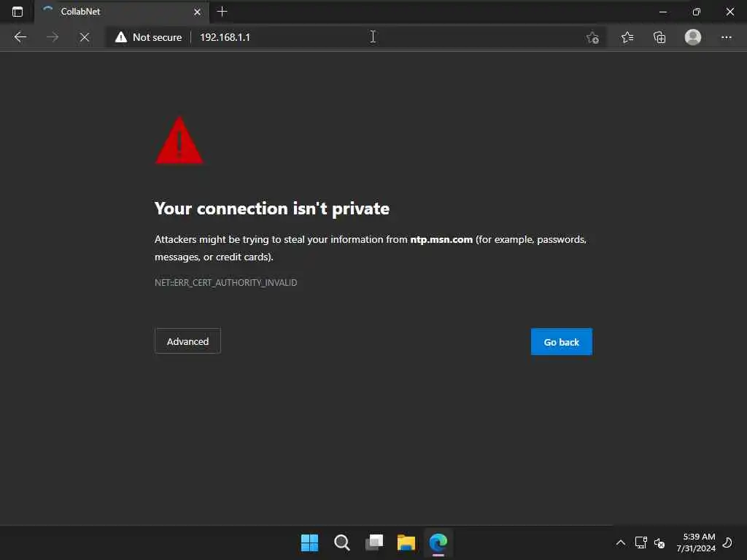Go back with the back arrow
This screenshot has height=560, width=747.
(x=20, y=37)
